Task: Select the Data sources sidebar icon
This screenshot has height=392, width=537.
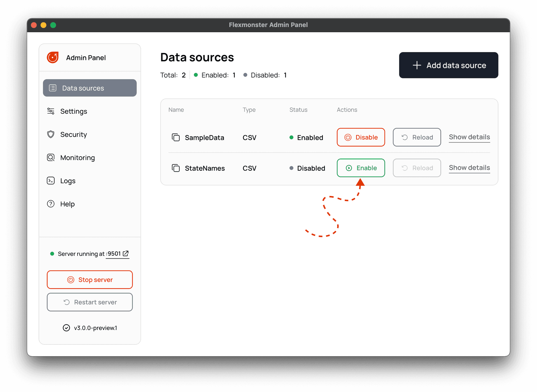Action: (52, 88)
